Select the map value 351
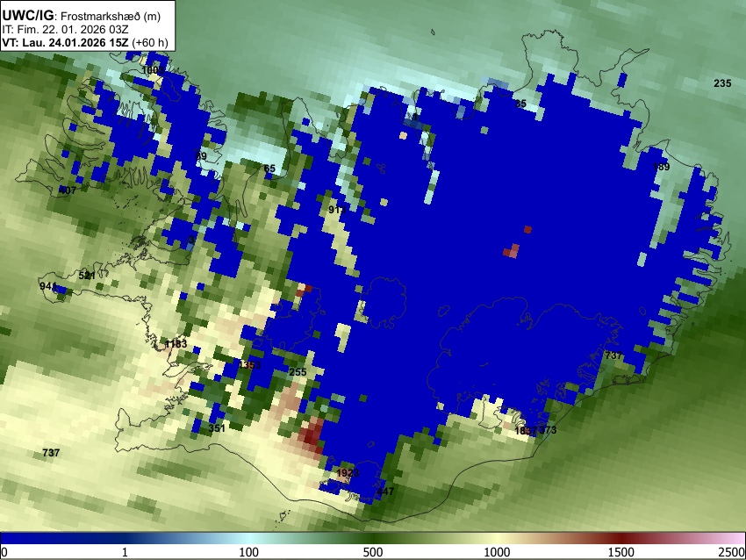The width and height of the screenshot is (746, 560). pos(217,428)
